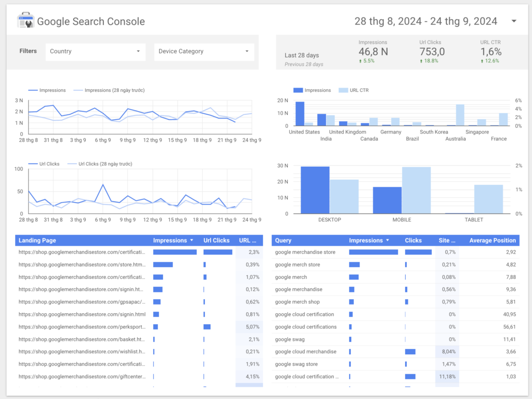Open the store.htm landing page link
The image size is (532, 399).
click(x=82, y=264)
